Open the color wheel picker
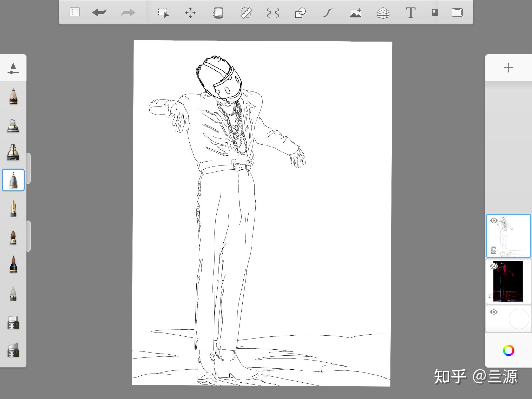 pos(508,351)
